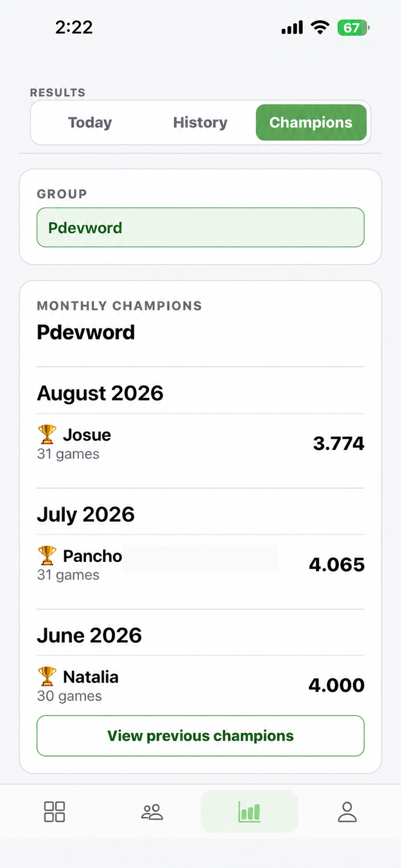This screenshot has width=401, height=868.
Task: Switch to the Today tab
Action: coord(90,122)
